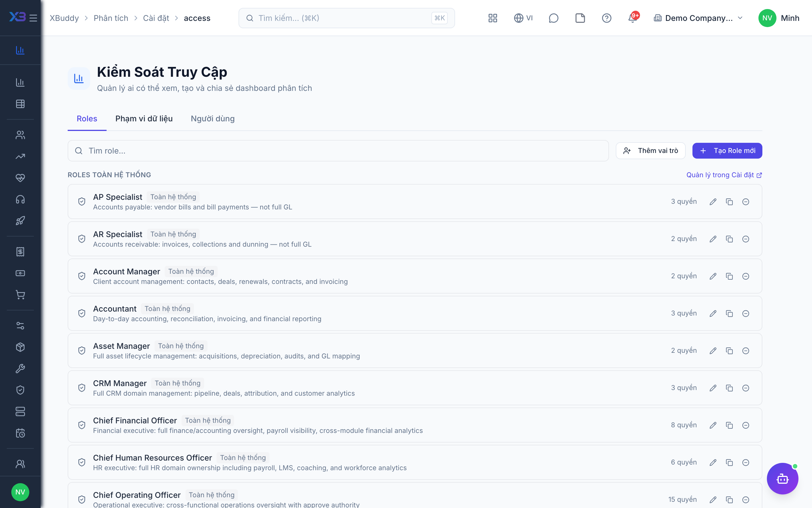Open the shopping cart sidebar icon
The image size is (812, 508).
[x=20, y=295]
